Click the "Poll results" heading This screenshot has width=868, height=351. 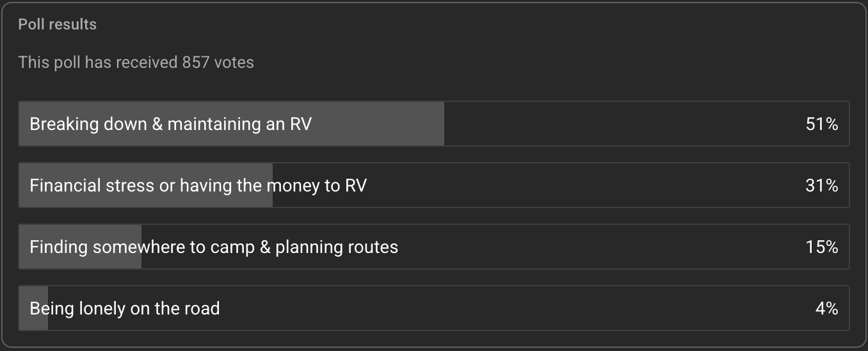point(58,24)
